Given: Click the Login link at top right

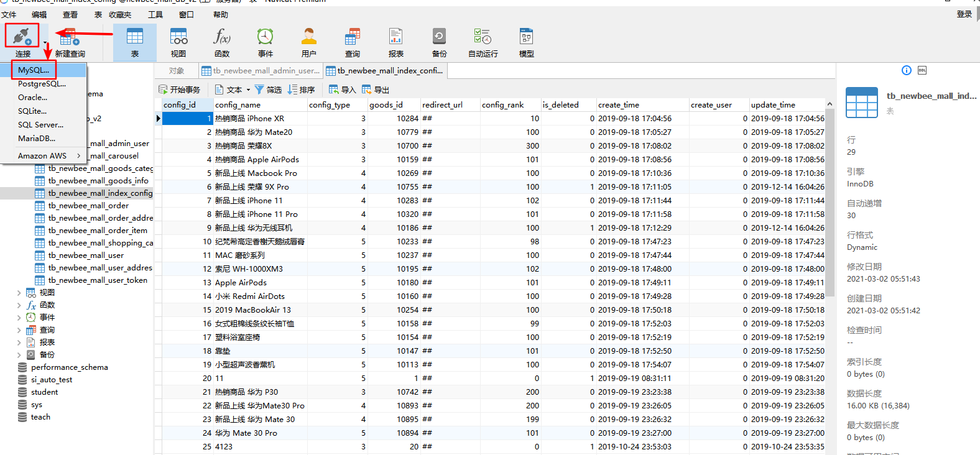Looking at the screenshot, I should click(x=964, y=14).
